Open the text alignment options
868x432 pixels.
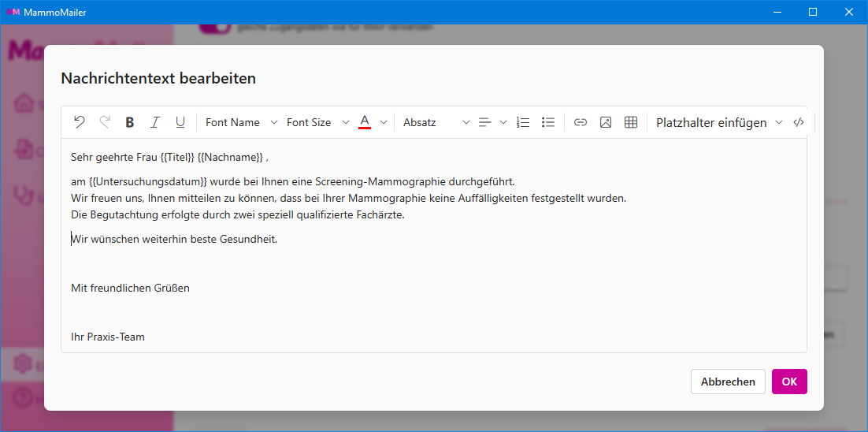492,122
